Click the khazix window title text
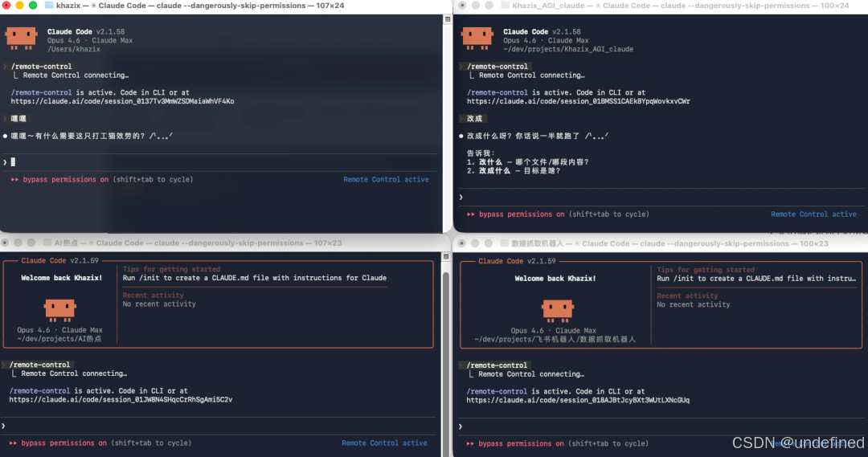This screenshot has width=868, height=457. 200,6
